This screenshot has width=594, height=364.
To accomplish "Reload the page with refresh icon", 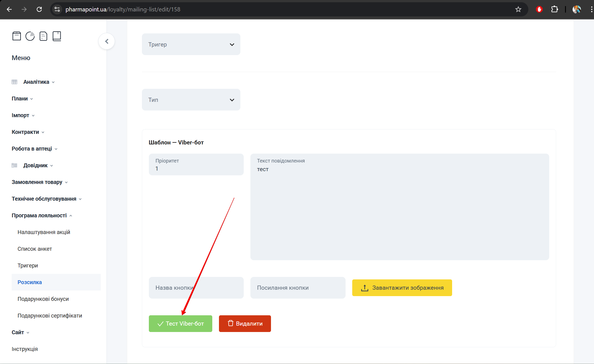I will coord(39,9).
